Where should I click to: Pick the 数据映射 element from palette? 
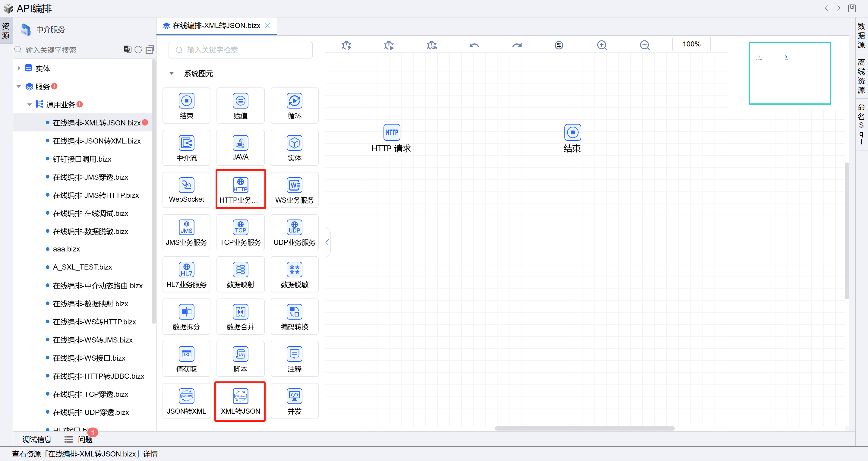point(240,270)
